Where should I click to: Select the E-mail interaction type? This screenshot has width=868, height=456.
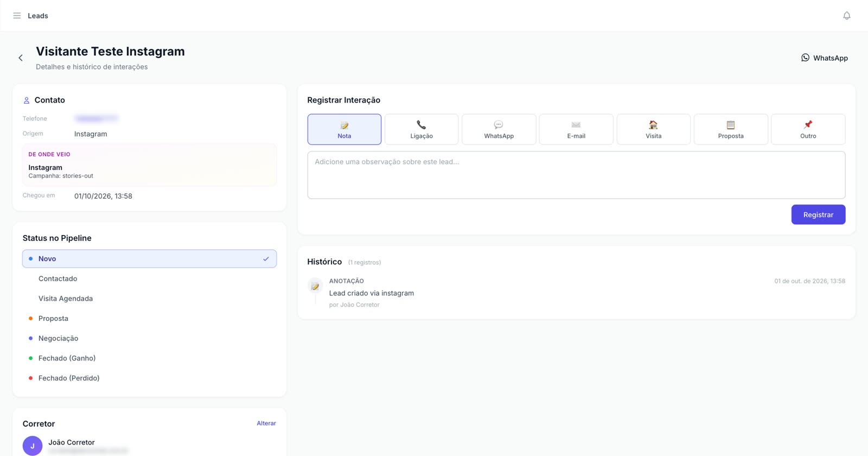click(576, 129)
